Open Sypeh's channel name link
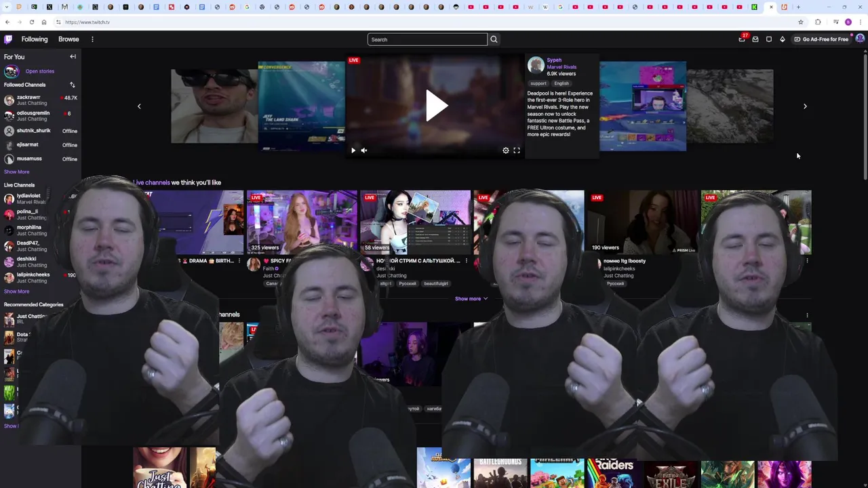The image size is (868, 488). point(554,60)
